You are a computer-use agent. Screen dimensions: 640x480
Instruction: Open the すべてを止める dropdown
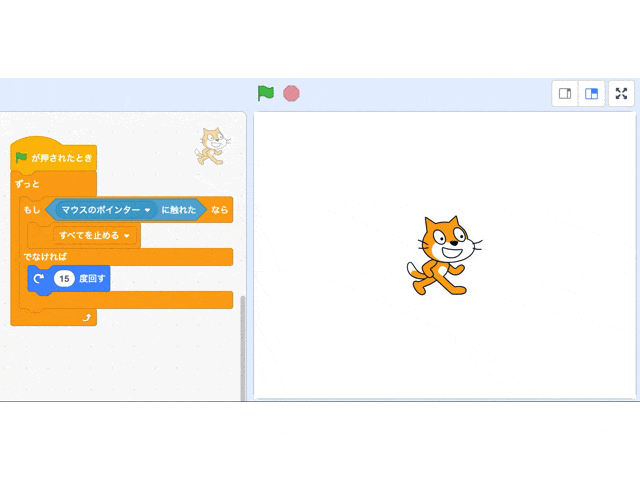point(94,236)
